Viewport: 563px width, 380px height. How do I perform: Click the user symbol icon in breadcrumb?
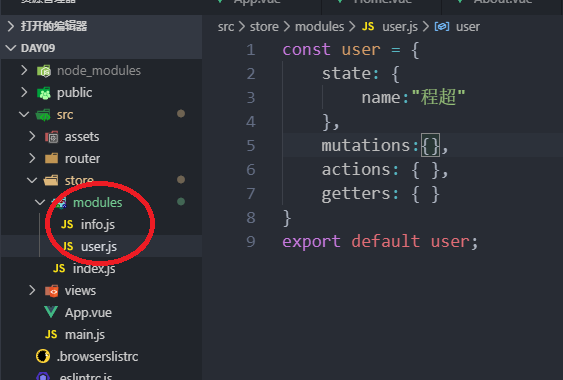[442, 27]
